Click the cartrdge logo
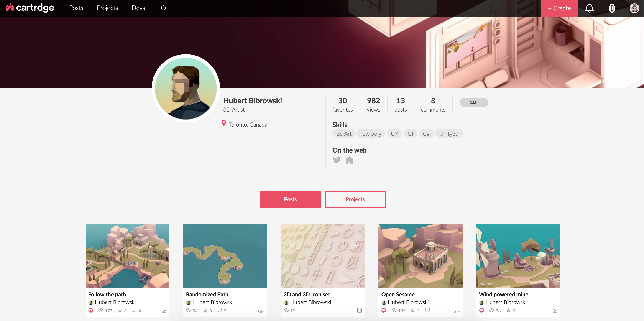 (30, 8)
